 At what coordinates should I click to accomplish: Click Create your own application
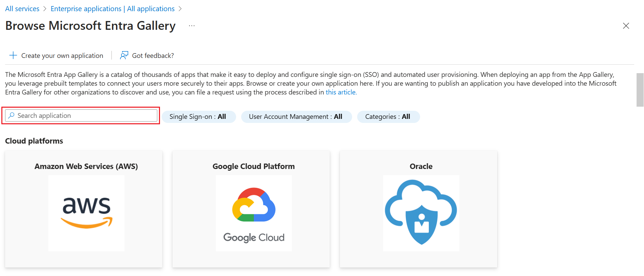pyautogui.click(x=56, y=55)
